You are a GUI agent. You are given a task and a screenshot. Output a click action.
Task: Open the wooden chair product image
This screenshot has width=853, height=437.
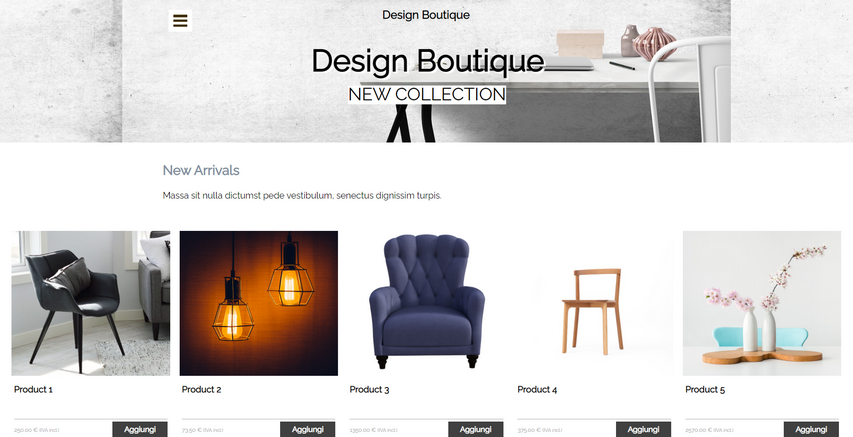pyautogui.click(x=594, y=303)
